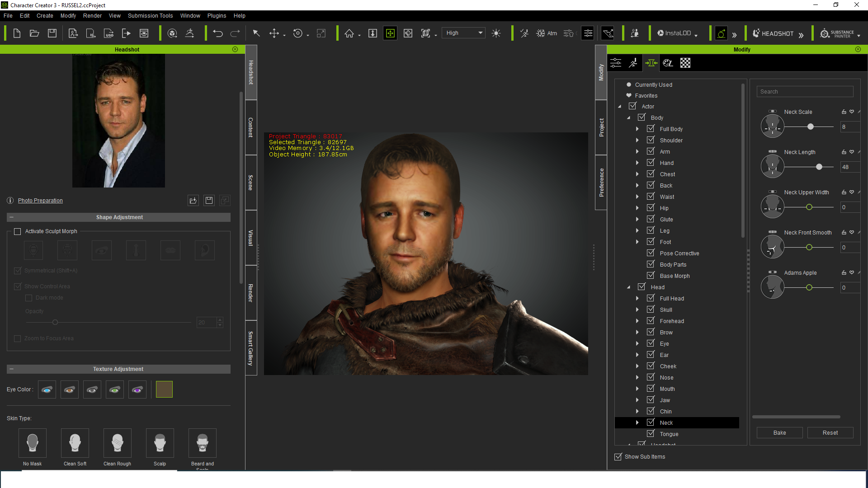Uncheck the Full Body checkbox

651,129
